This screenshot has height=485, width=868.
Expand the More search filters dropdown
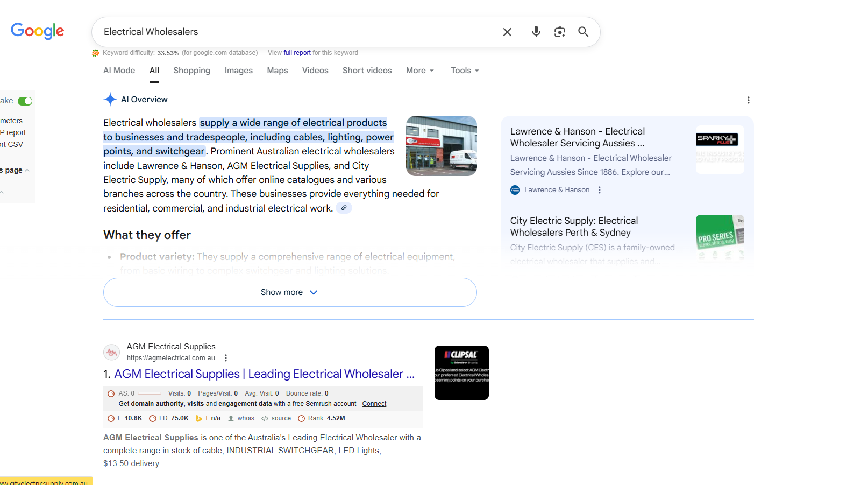[x=419, y=71]
